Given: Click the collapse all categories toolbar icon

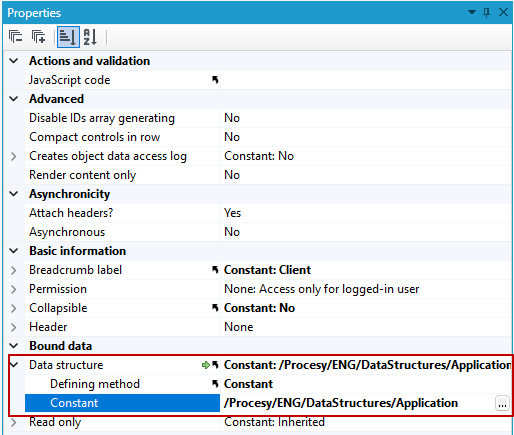Looking at the screenshot, I should [x=15, y=37].
